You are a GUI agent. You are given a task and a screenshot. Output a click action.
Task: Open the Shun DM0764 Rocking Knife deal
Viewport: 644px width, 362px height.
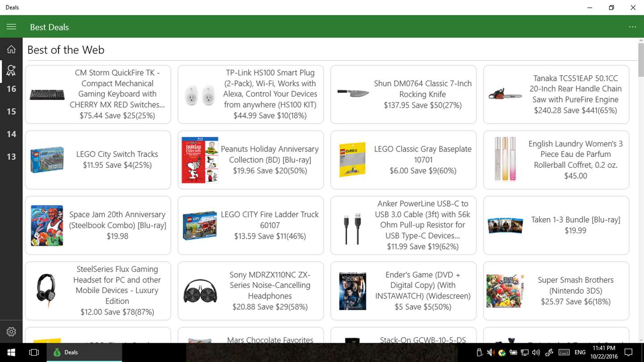[403, 94]
